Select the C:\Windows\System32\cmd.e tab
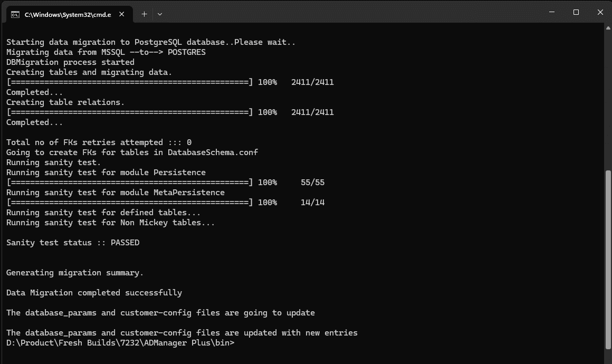This screenshot has width=612, height=364. point(69,14)
